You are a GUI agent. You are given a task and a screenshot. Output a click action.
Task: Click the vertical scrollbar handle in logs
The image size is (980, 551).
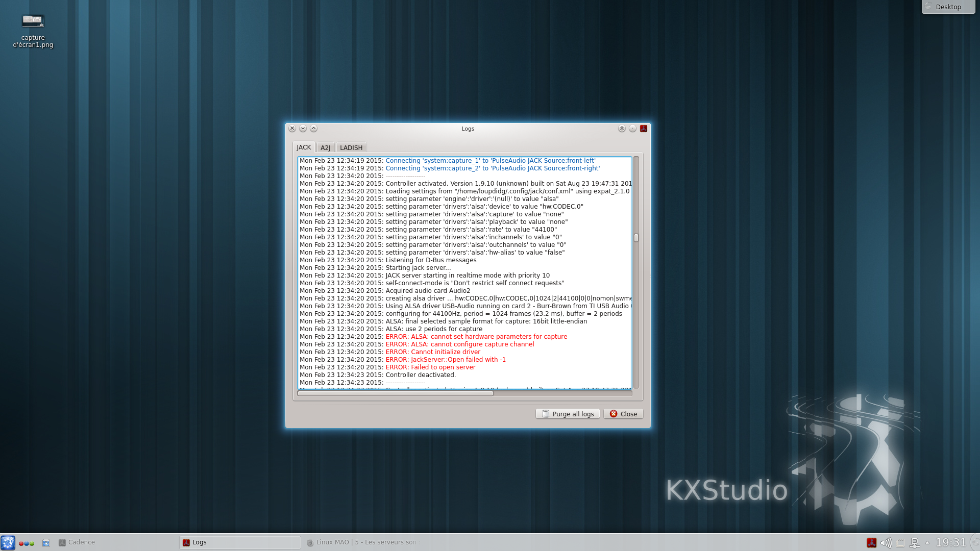636,238
